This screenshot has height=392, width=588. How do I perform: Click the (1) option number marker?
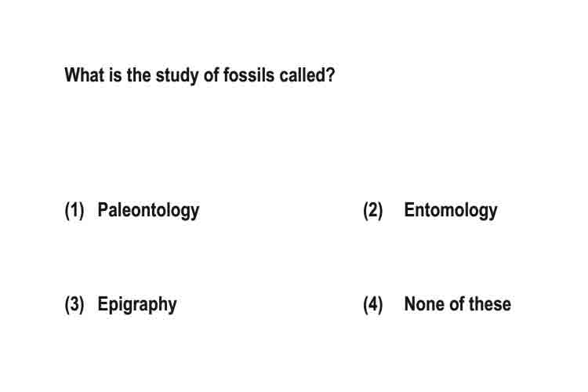pos(74,210)
